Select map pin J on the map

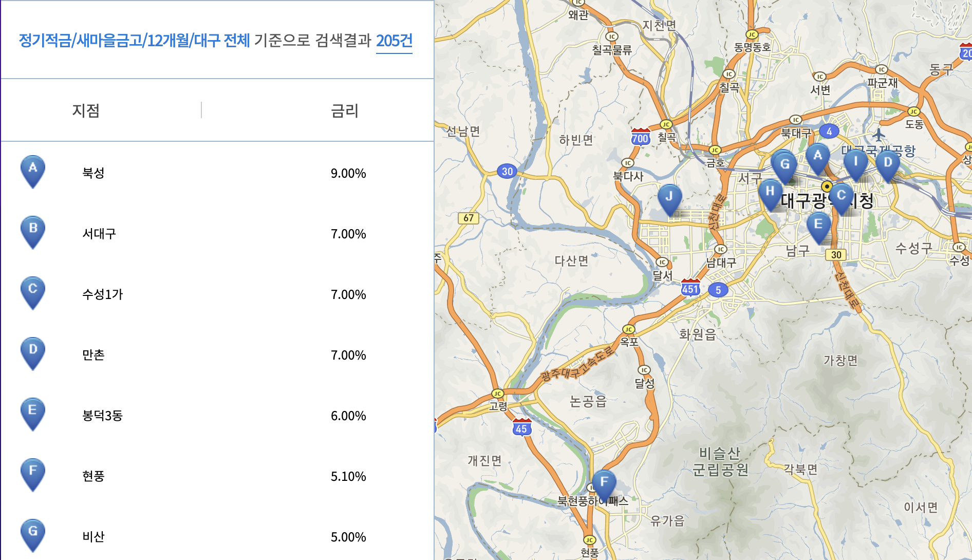pyautogui.click(x=669, y=200)
